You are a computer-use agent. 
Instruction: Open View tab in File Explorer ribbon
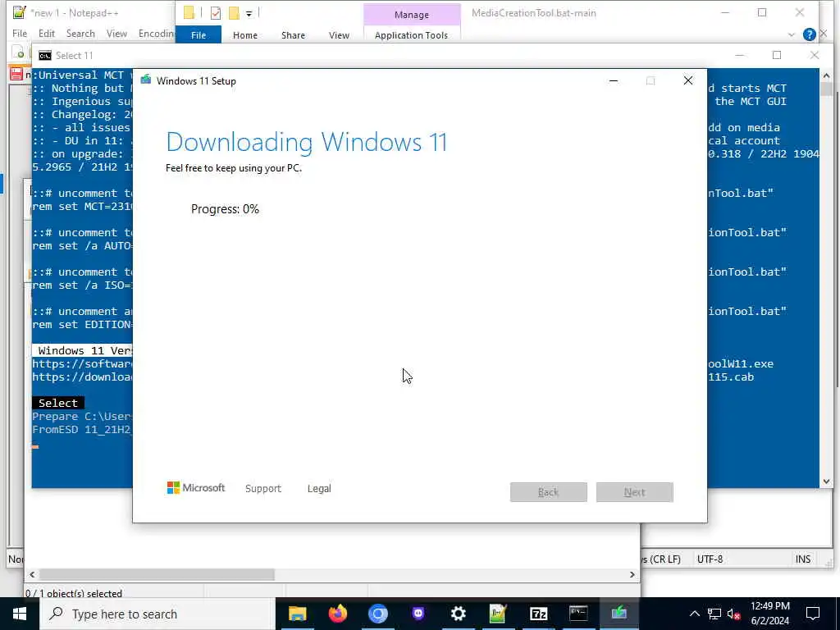coord(339,34)
